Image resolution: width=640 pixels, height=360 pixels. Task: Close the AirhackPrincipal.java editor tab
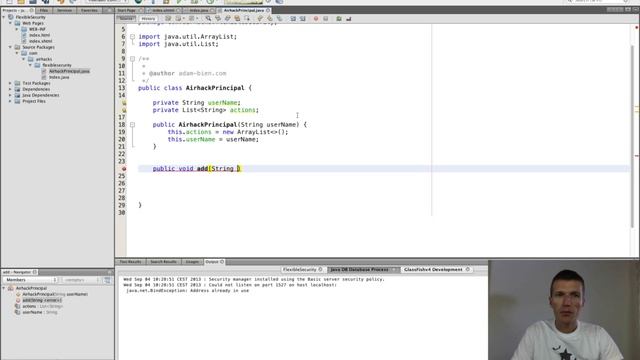pyautogui.click(x=268, y=10)
